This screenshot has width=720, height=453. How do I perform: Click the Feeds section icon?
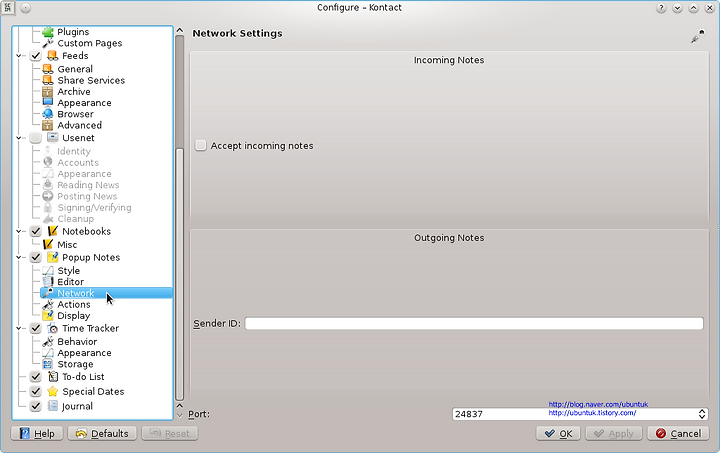53,56
